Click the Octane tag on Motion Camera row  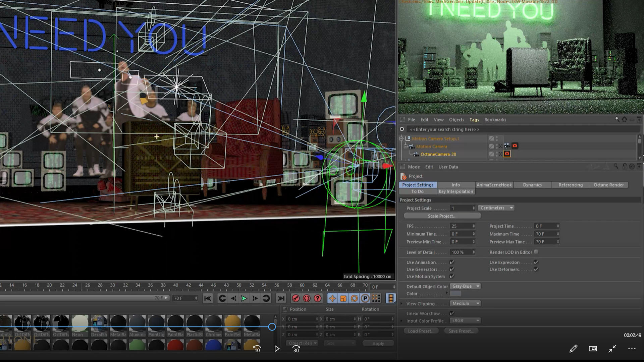coord(515,146)
